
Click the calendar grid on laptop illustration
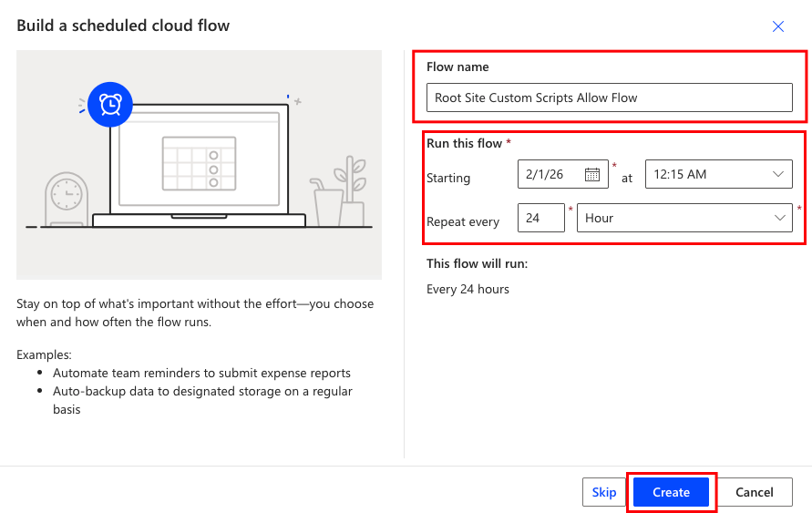(199, 161)
